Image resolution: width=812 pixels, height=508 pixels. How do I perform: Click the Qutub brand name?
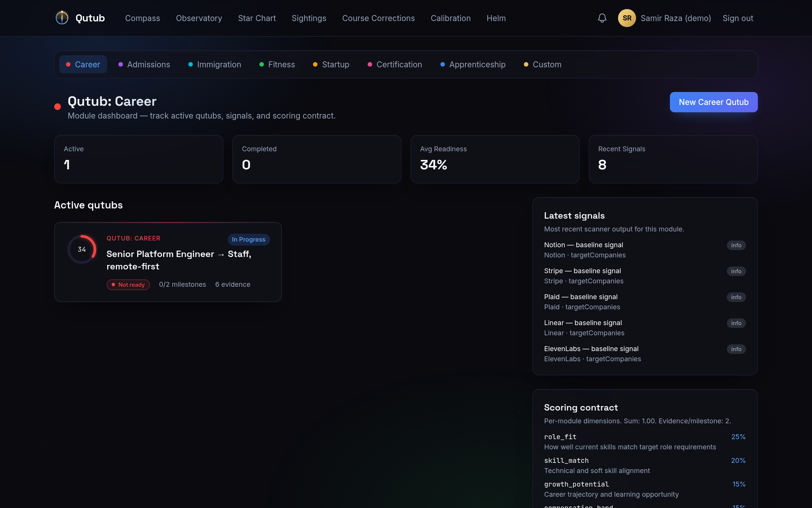90,18
